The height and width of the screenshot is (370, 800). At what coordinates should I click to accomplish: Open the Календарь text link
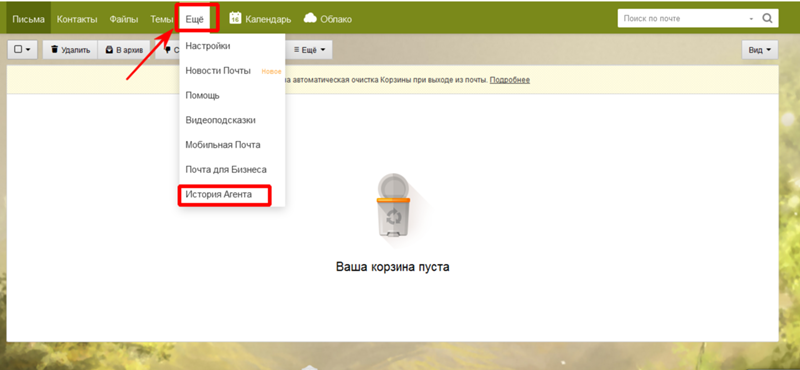(268, 19)
